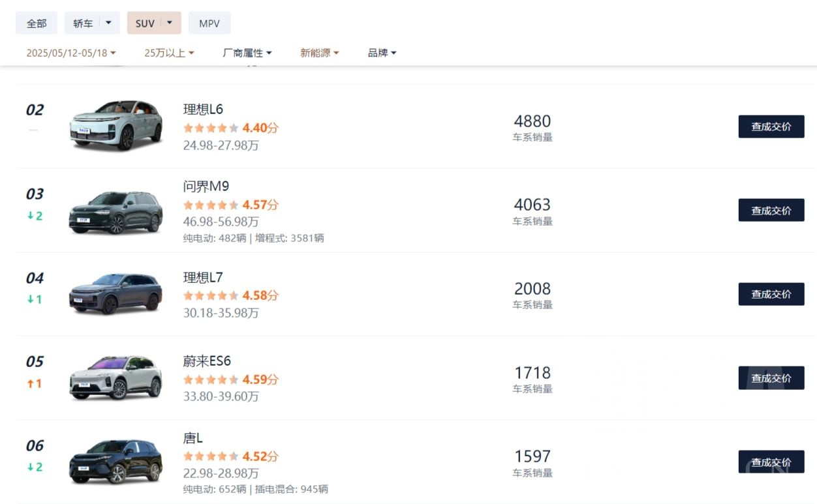Image resolution: width=817 pixels, height=504 pixels.
Task: Open the 理想L7 car thumbnail image
Action: (116, 294)
